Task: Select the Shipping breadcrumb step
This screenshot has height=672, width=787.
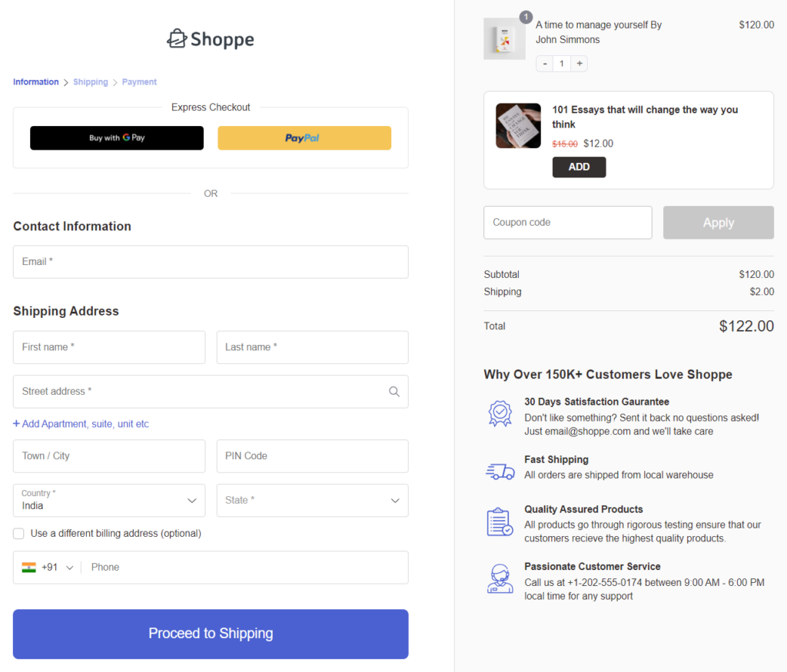Action: 90,81
